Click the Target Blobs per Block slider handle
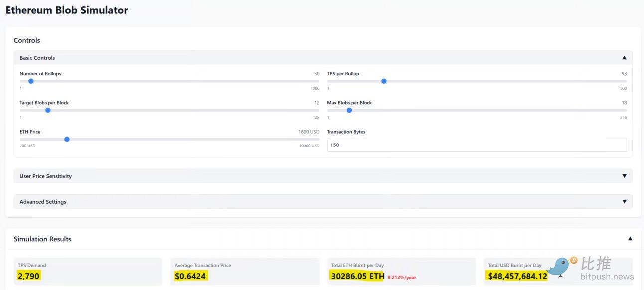The height and width of the screenshot is (290, 644). 48,110
